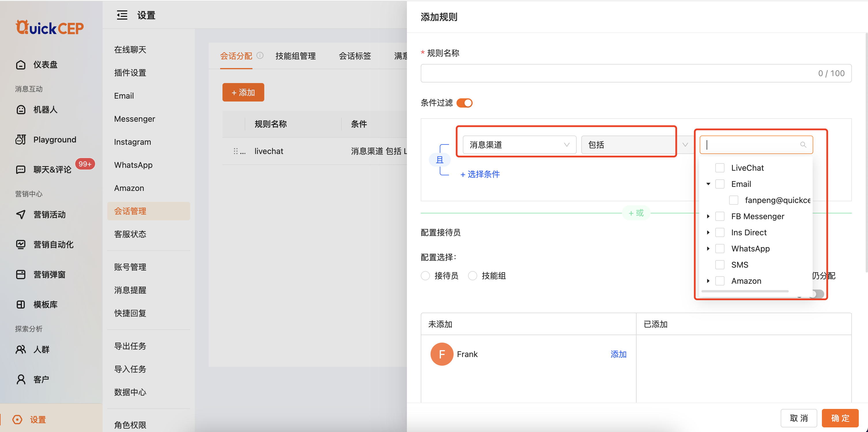The height and width of the screenshot is (432, 868).
Task: Collapse the menu with the hamburger icon
Action: coord(122,15)
